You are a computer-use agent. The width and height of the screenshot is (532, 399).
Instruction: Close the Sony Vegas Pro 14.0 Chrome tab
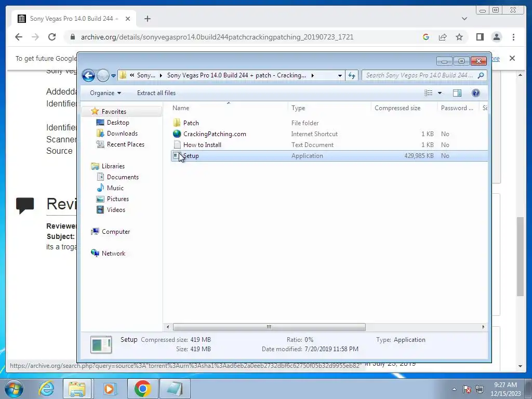coord(128,19)
